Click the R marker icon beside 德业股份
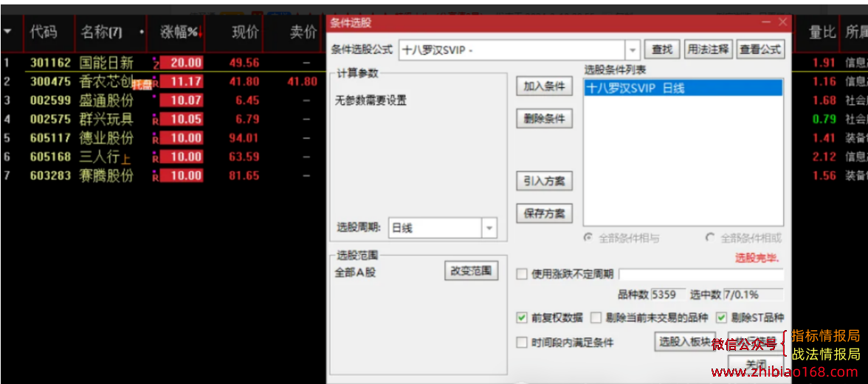This screenshot has height=384, width=868. pos(156,140)
